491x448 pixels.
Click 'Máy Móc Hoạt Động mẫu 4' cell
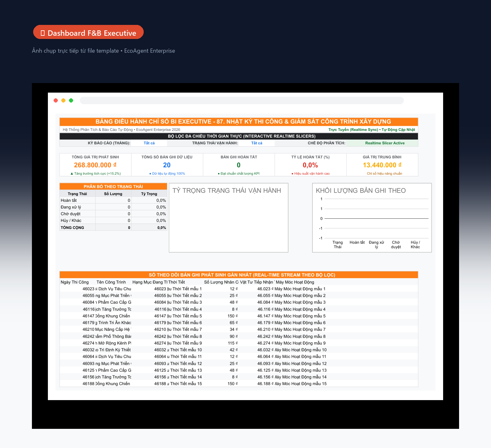pyautogui.click(x=300, y=309)
